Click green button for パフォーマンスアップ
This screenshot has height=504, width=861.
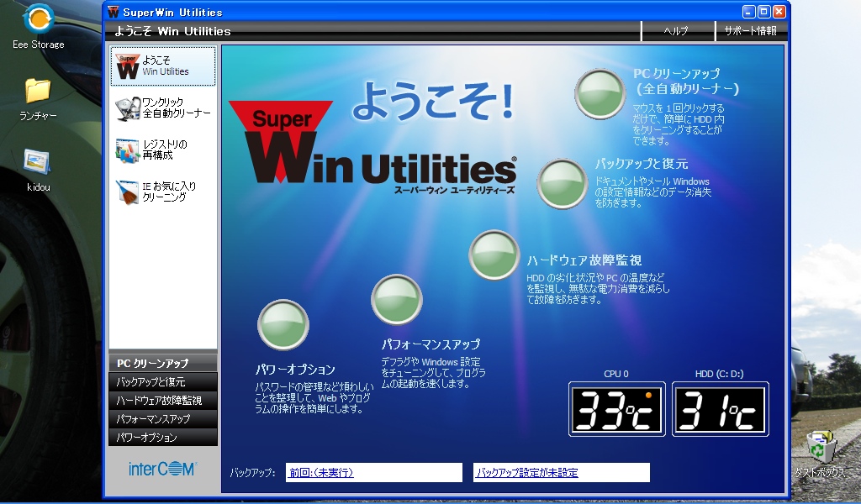[397, 299]
